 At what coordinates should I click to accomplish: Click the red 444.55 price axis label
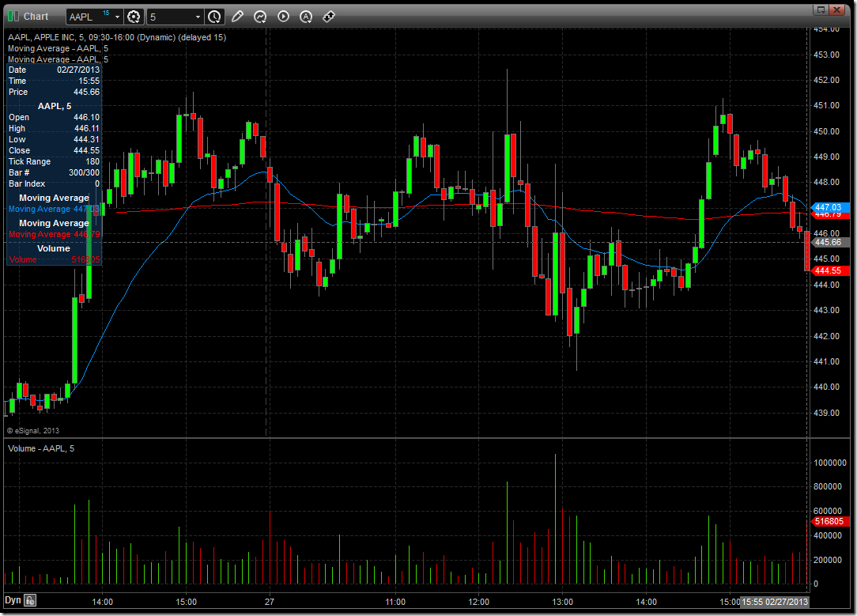coord(829,270)
